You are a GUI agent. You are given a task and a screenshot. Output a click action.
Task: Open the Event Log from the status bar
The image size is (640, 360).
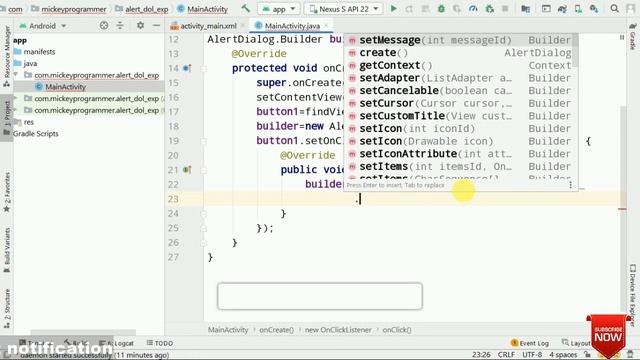529,343
